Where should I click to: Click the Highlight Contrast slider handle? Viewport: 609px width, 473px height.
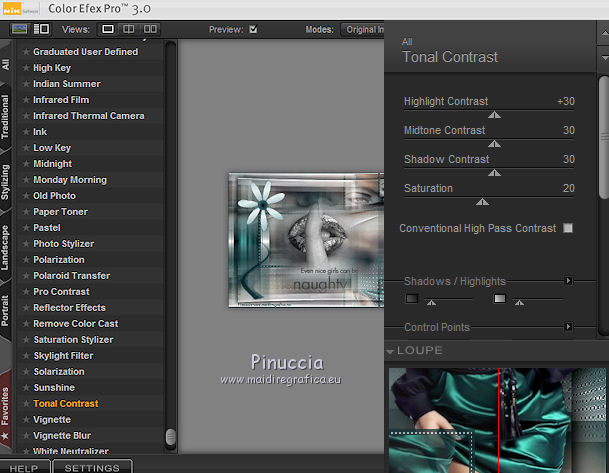pos(494,115)
